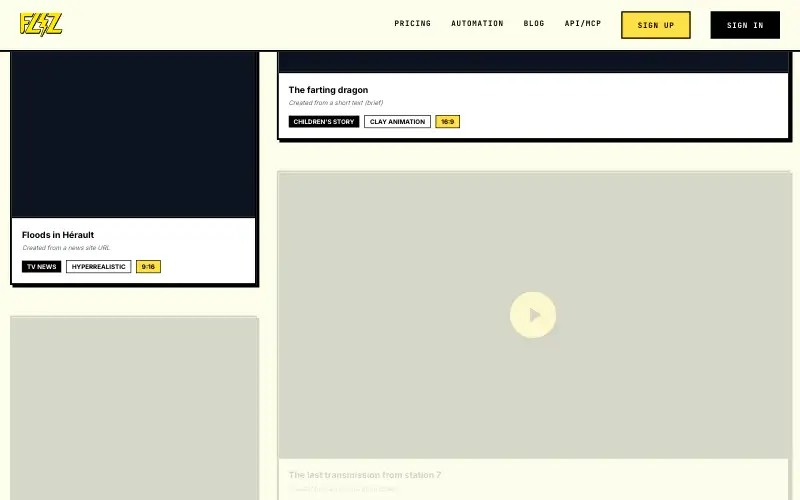
Task: Open the API/MCP page
Action: tap(583, 23)
